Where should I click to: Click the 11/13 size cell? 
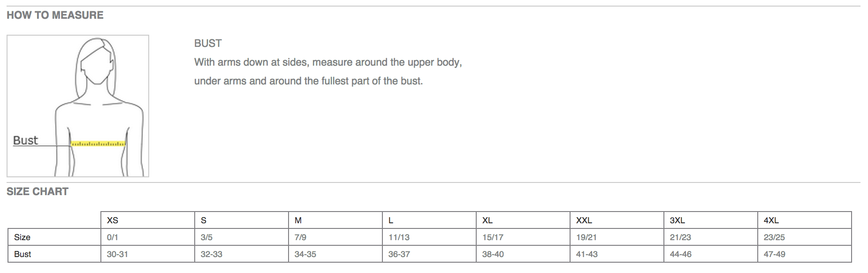coord(399,237)
